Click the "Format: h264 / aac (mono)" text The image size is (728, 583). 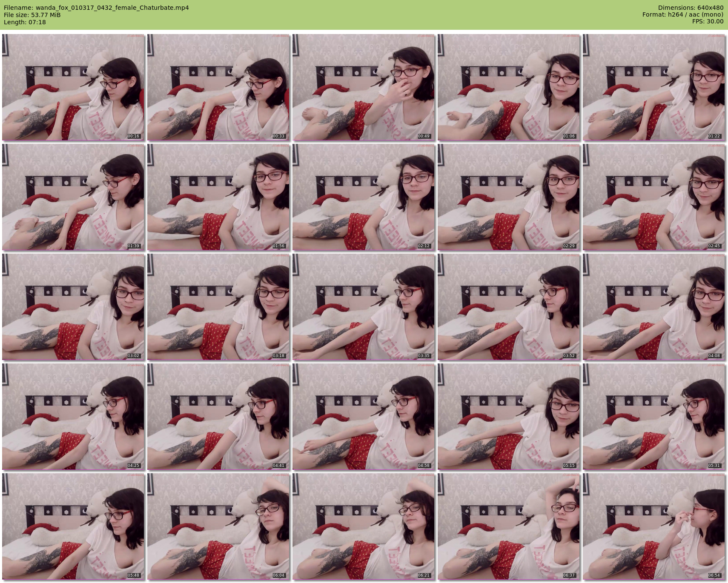(683, 15)
